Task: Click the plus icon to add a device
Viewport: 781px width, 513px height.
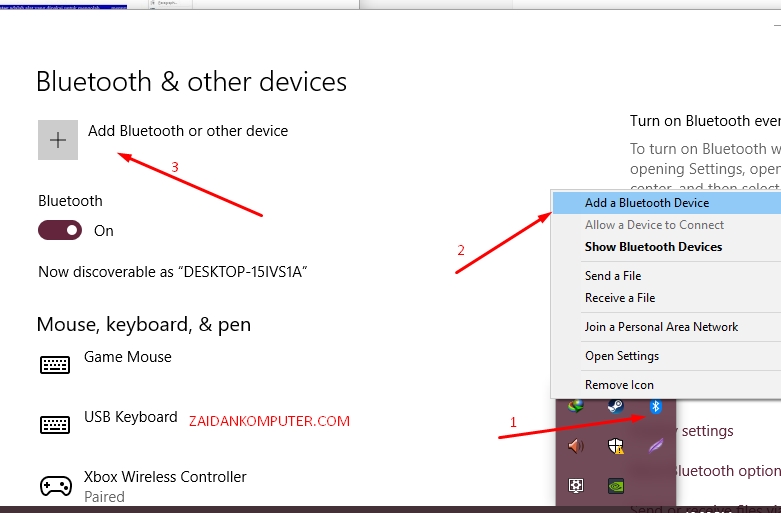Action: tap(58, 140)
